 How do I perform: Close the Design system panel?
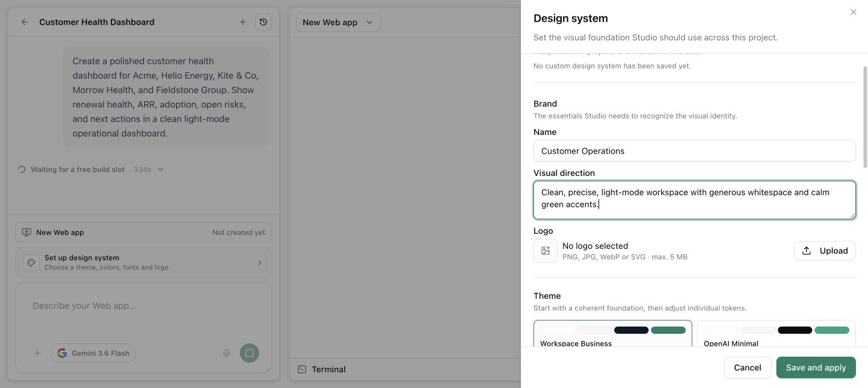854,12
